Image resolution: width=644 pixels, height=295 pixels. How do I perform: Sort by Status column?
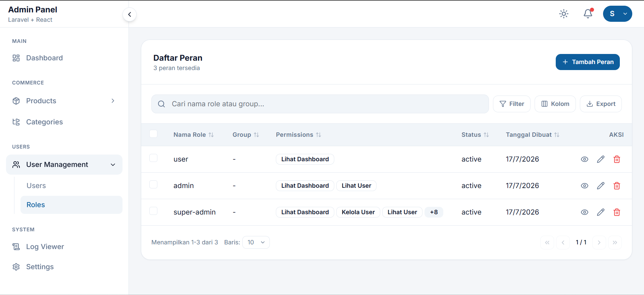(x=475, y=135)
